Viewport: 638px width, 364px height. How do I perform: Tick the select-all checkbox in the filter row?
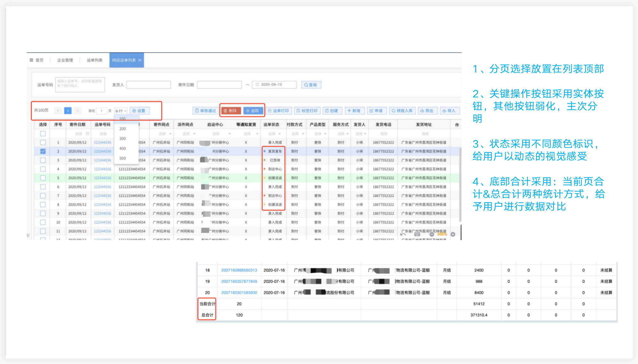(x=43, y=134)
